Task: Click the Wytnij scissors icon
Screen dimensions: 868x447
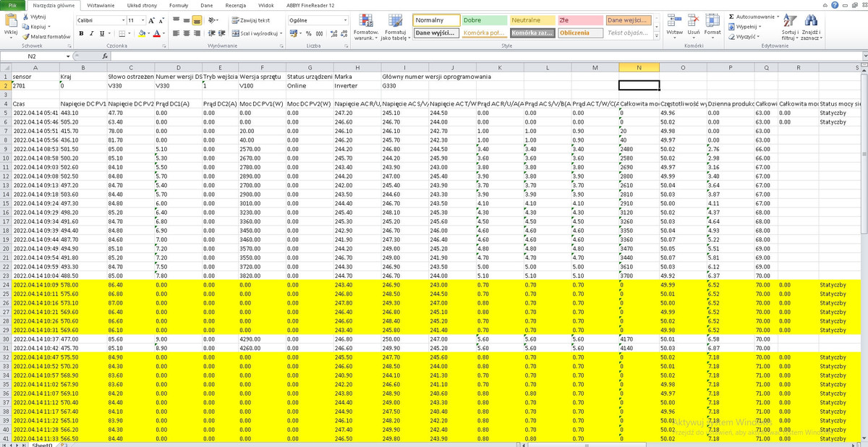Action: (26, 17)
